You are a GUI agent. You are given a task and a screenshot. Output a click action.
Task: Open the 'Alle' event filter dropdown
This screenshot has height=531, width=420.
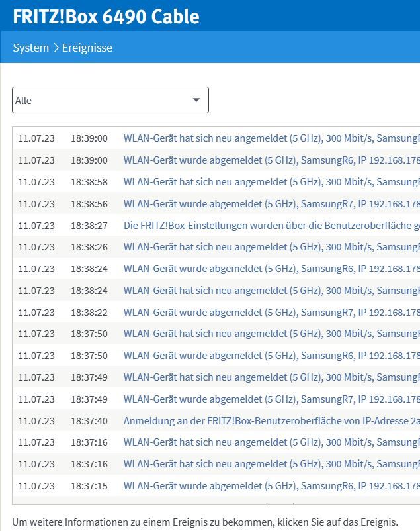[x=110, y=100]
